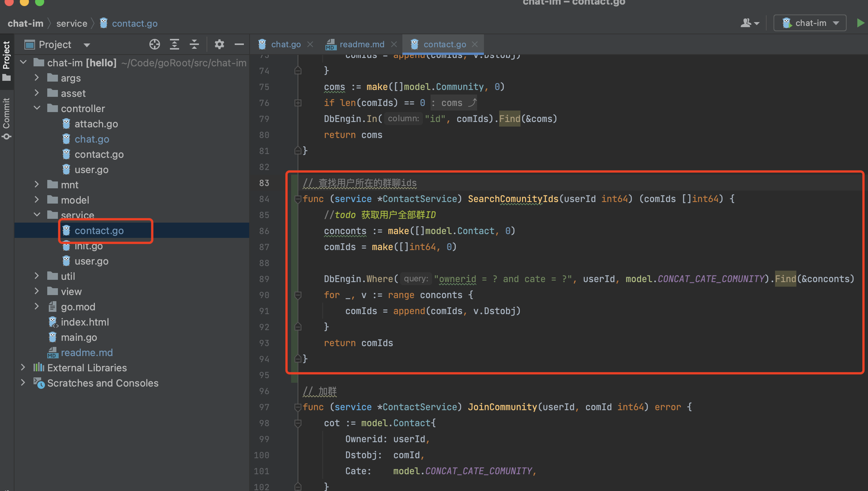Open the Commit tool window in the sidebar
Screen dimensions: 868x491
click(x=6, y=119)
